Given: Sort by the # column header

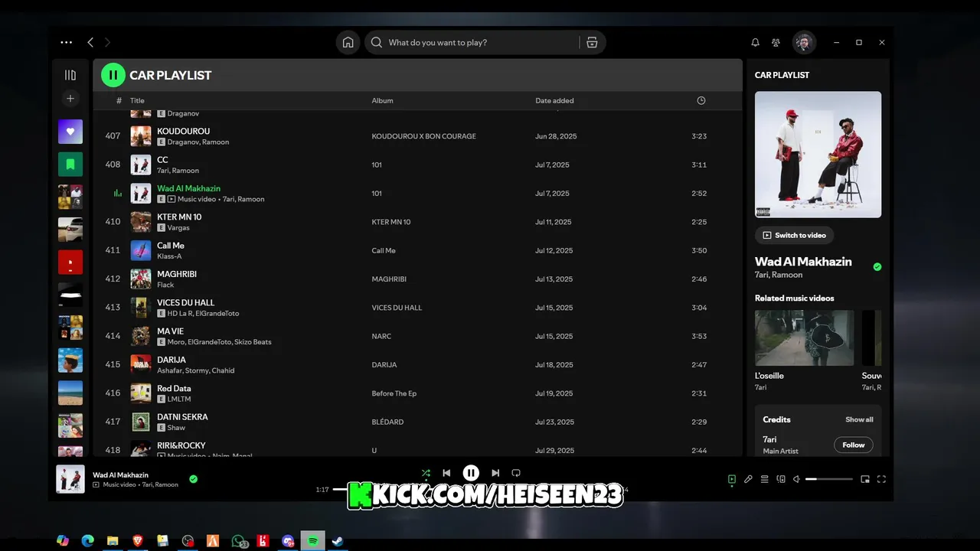Looking at the screenshot, I should pyautogui.click(x=119, y=101).
